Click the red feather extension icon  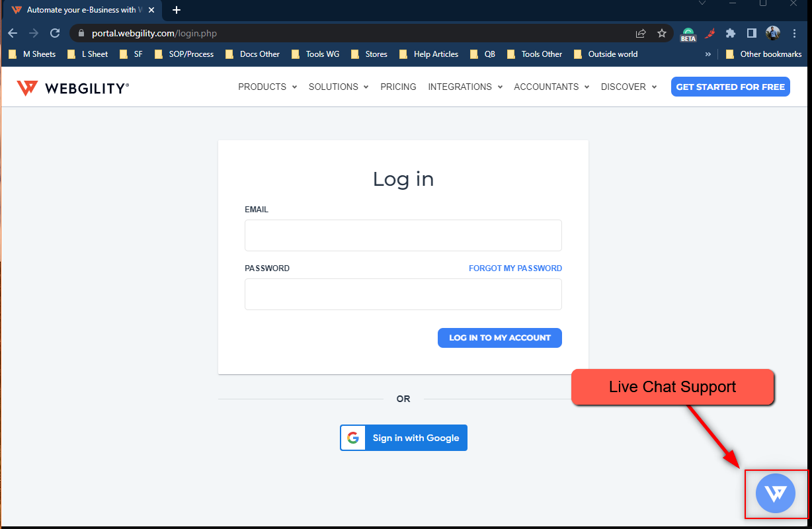click(710, 33)
